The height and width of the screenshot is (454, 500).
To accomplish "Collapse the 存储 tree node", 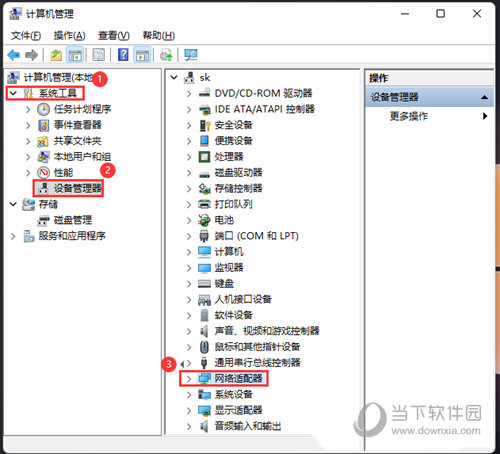I will [x=13, y=204].
